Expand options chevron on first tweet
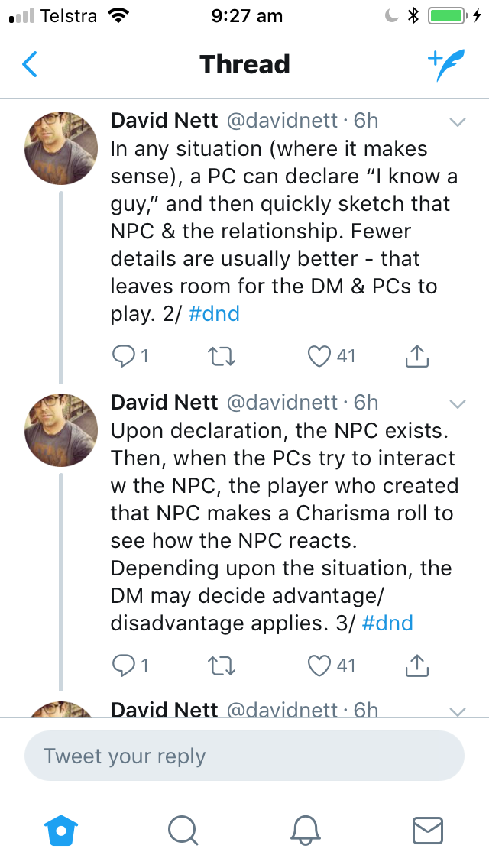489x868 pixels. pos(458,122)
